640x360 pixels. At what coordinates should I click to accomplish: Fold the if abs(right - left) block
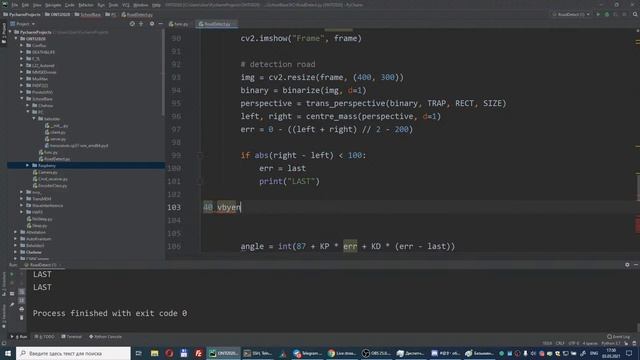click(x=200, y=155)
